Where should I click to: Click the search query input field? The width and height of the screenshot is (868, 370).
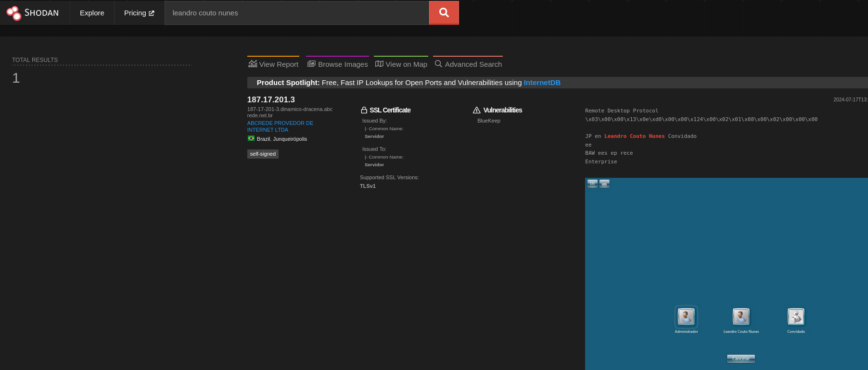tap(297, 13)
